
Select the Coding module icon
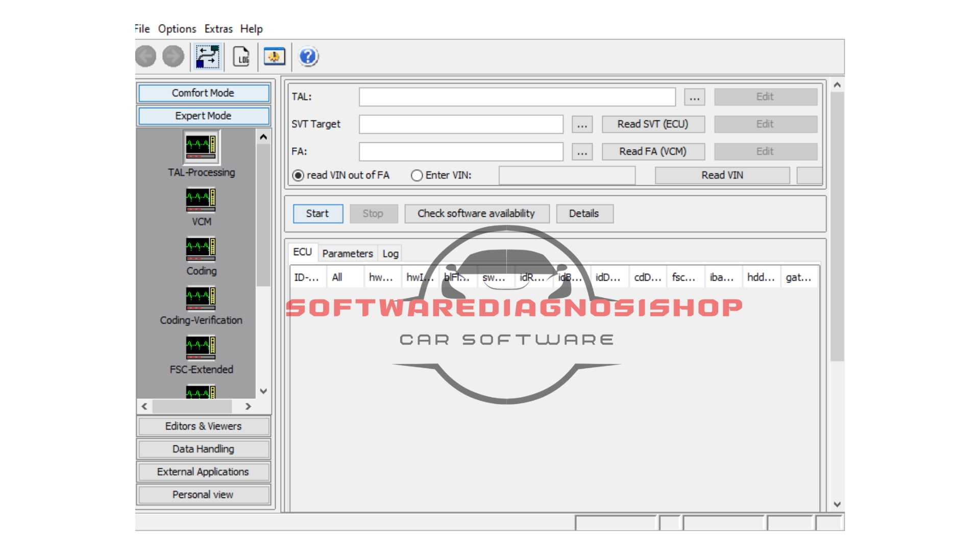(x=201, y=249)
